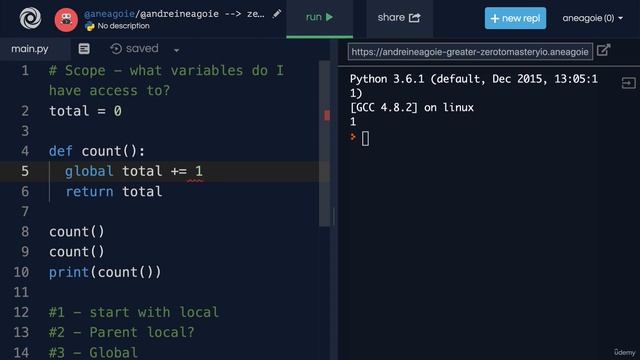This screenshot has width=640, height=360.
Task: Click the repl URL address field
Action: 470,52
